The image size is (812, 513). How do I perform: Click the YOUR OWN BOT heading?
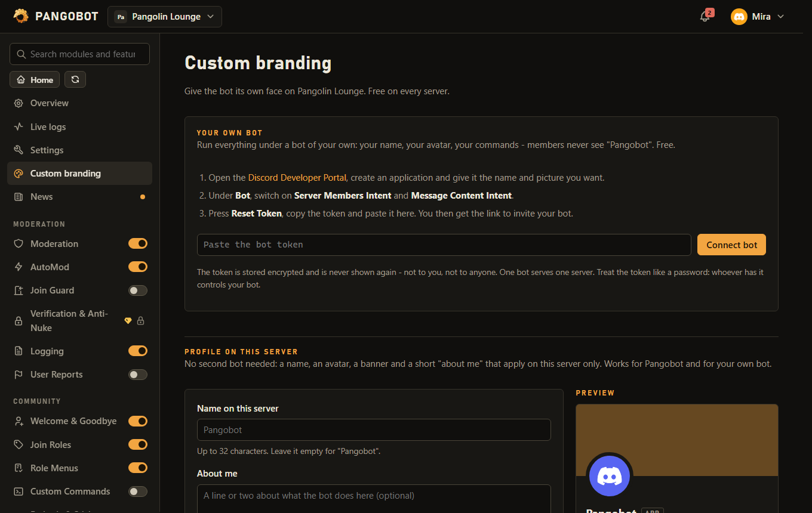pyautogui.click(x=230, y=133)
